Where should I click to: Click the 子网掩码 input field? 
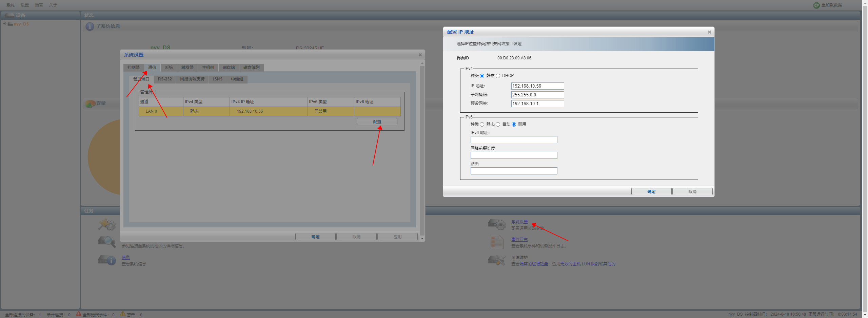pos(537,95)
